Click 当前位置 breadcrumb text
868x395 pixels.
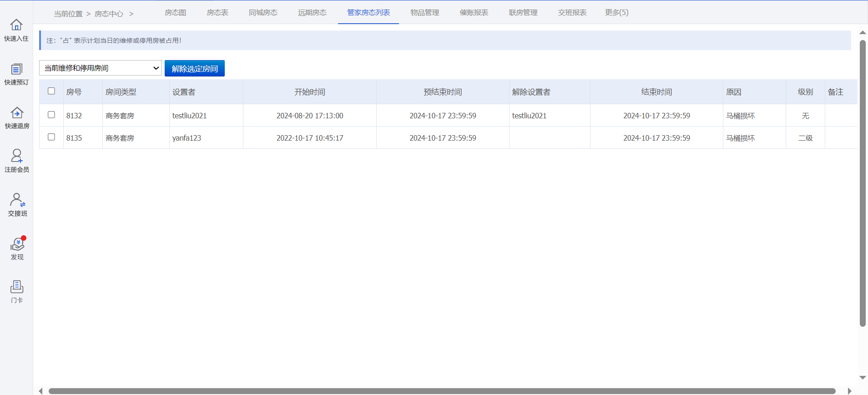68,14
